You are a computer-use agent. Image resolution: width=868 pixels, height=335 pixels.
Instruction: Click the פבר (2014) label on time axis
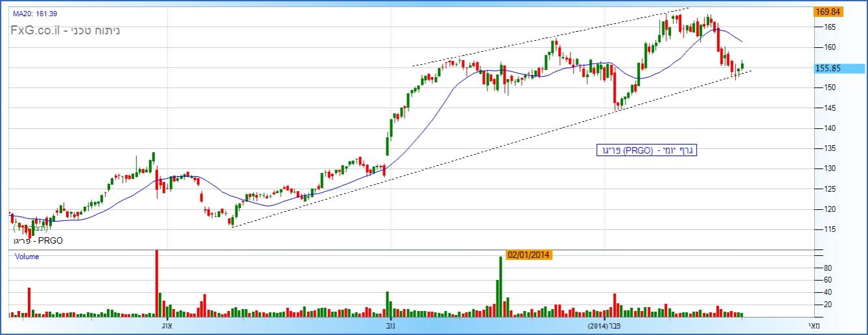tap(604, 327)
